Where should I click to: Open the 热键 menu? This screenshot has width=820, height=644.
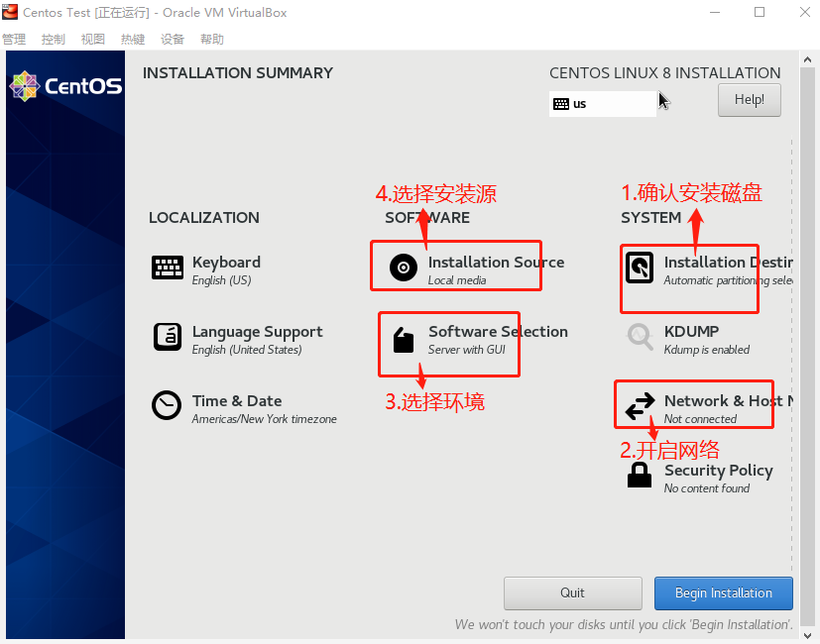click(133, 40)
